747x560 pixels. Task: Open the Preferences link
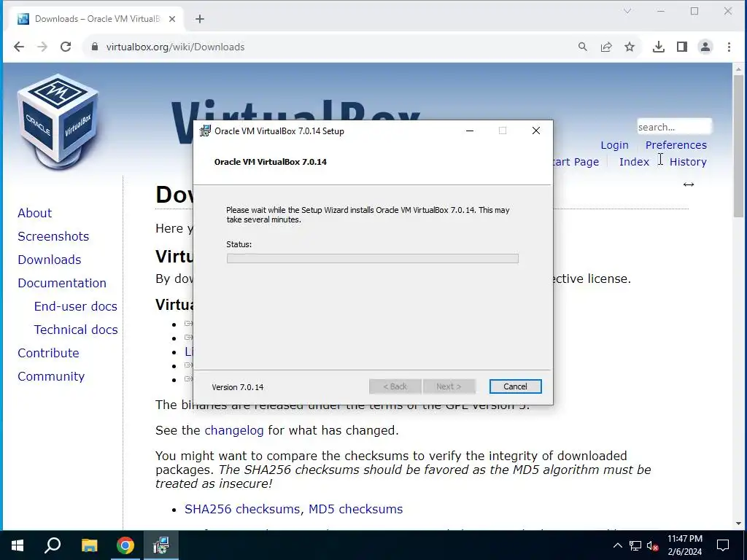click(x=676, y=145)
